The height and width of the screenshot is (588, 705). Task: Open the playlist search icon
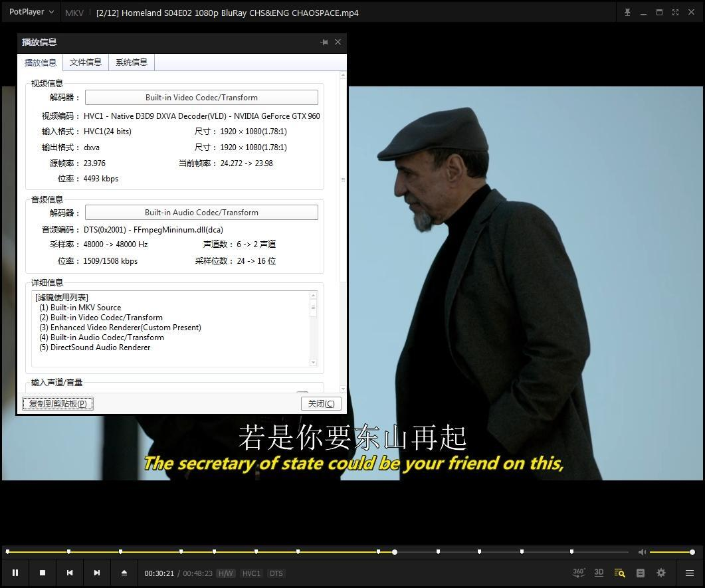[619, 572]
